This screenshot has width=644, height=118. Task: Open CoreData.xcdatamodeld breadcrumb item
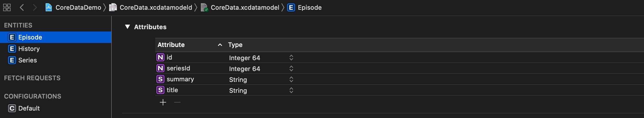click(x=151, y=7)
